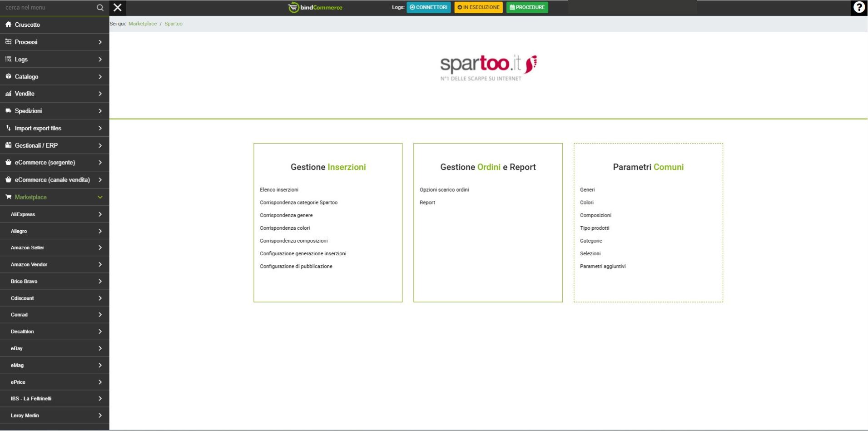The image size is (868, 431).
Task: Select Gestionali / ERP menu item
Action: coord(36,146)
